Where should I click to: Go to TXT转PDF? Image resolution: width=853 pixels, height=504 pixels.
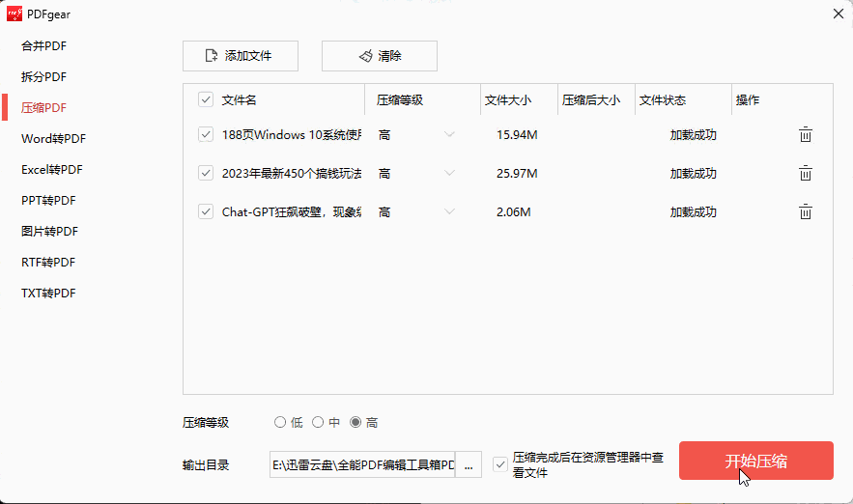pyautogui.click(x=48, y=294)
